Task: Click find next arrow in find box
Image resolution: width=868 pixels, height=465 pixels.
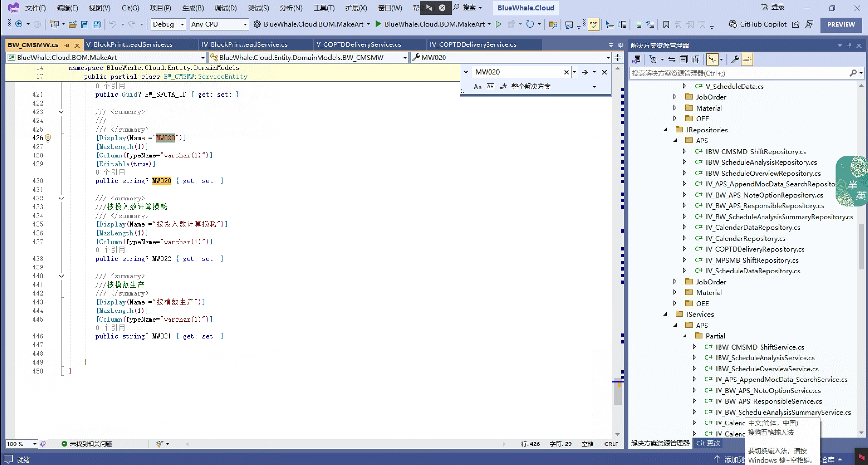Action: 585,72
